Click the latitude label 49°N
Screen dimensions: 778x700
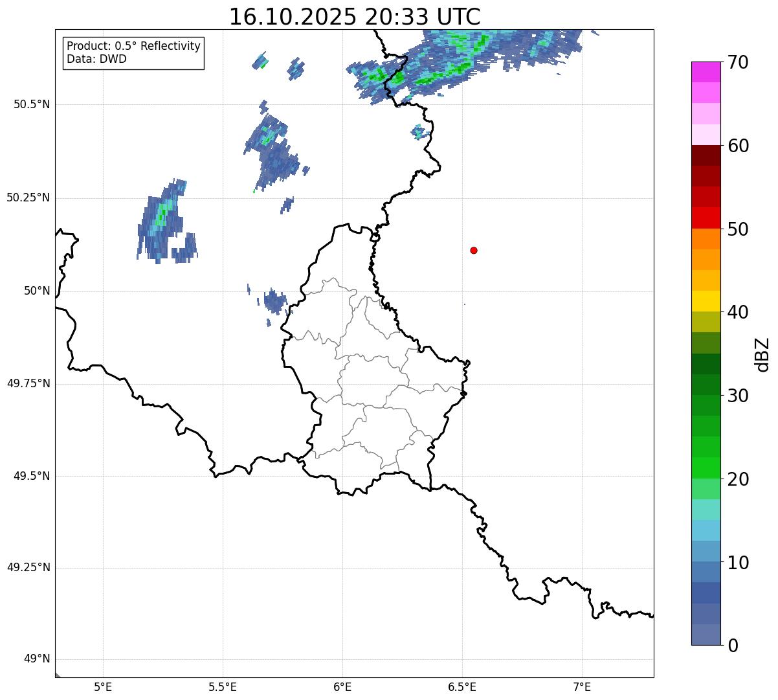point(37,659)
